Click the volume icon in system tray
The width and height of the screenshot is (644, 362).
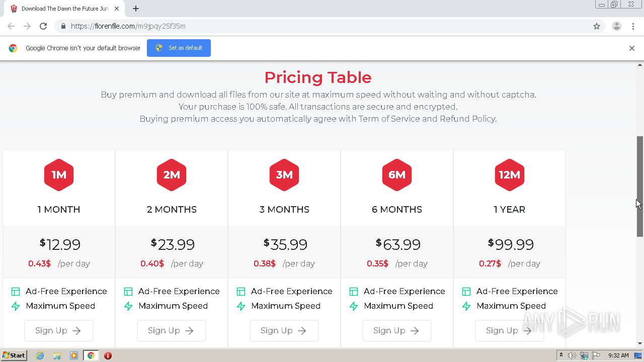coord(572,355)
